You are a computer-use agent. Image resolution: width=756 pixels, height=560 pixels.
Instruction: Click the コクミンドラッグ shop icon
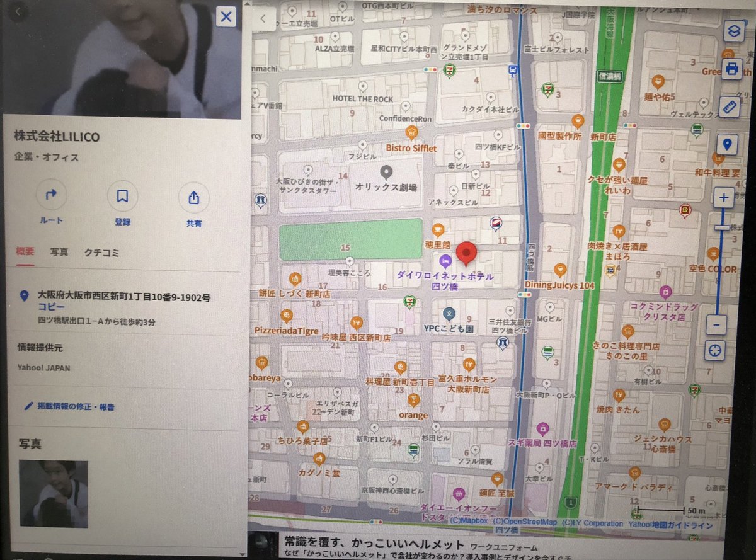click(x=665, y=292)
